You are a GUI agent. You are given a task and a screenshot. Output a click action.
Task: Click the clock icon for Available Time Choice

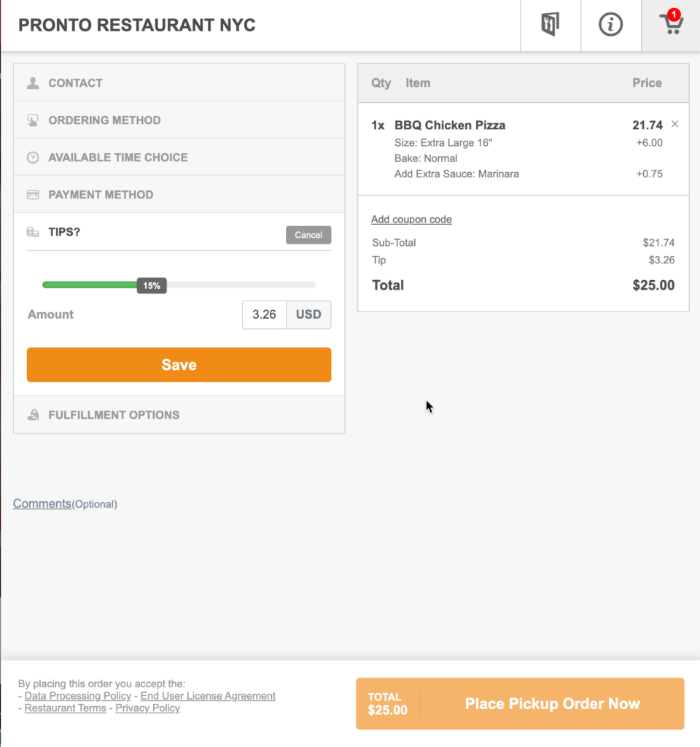pos(33,157)
